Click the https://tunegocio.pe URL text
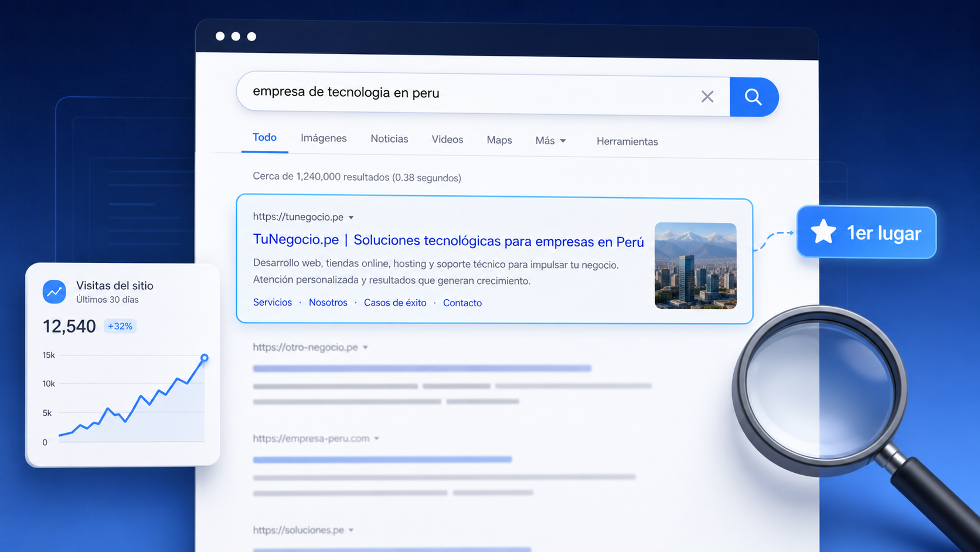The image size is (980, 552). (298, 217)
